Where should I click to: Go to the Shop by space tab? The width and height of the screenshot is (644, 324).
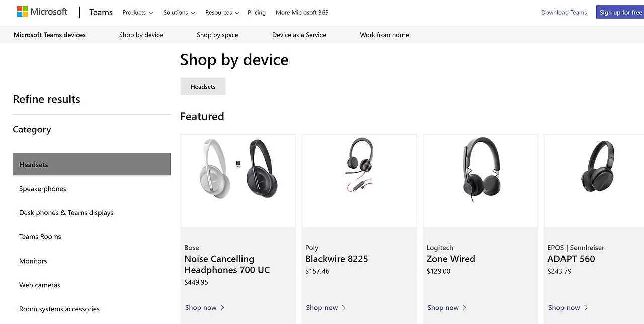217,35
